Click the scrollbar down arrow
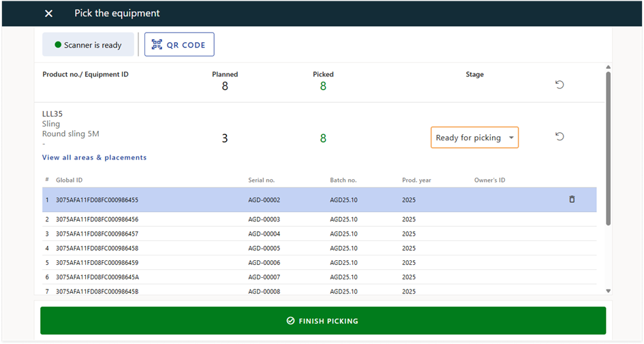 pyautogui.click(x=609, y=291)
